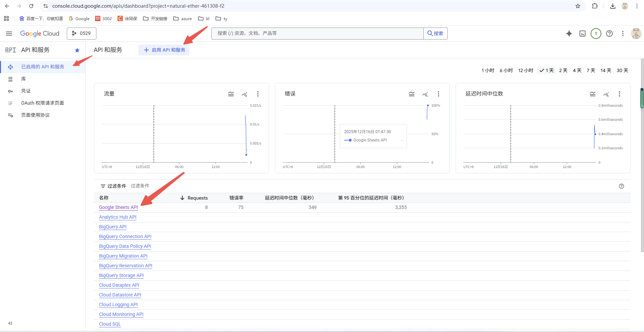Select the 2 天 time range
The image size is (644, 332).
click(x=563, y=70)
